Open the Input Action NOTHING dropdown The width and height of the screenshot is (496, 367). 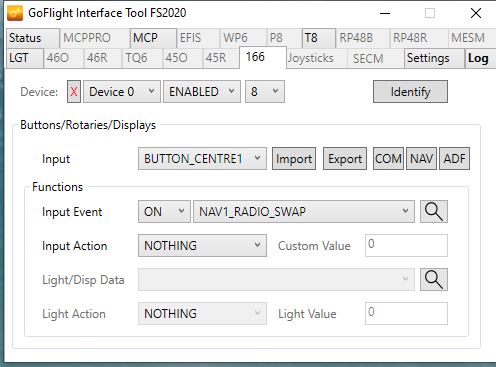tap(202, 246)
